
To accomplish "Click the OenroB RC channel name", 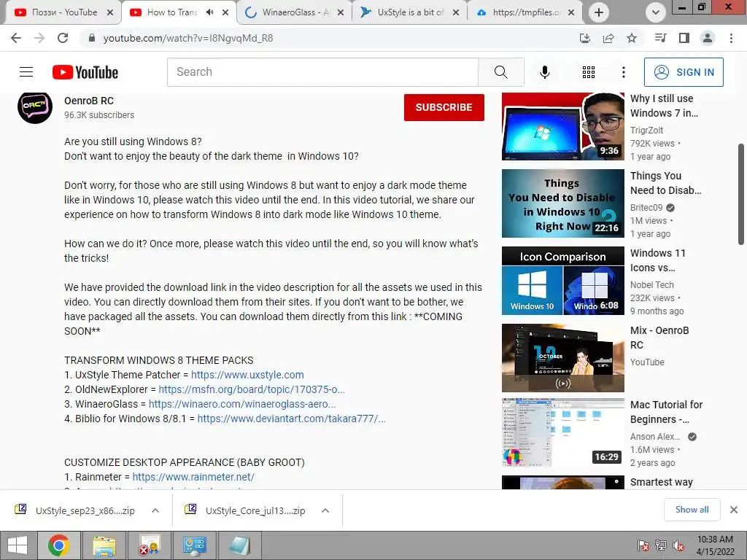I will [x=89, y=101].
